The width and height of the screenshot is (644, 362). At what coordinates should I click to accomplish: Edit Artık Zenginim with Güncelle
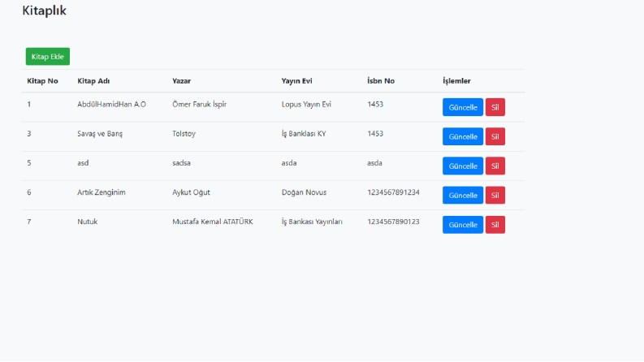tap(463, 196)
